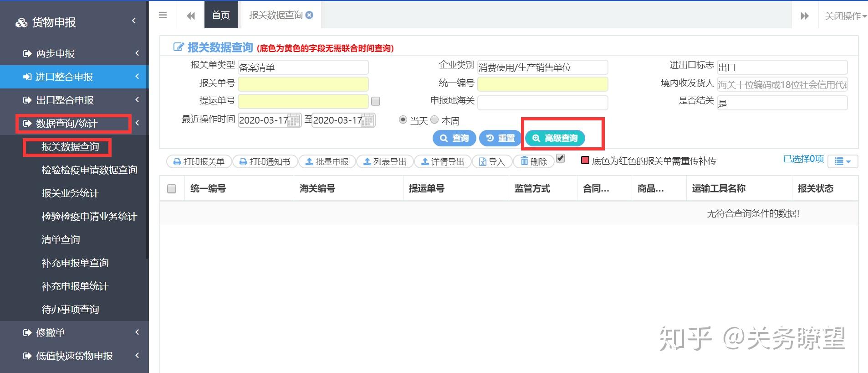Open the 进出口标志 combo box
Image resolution: width=868 pixels, height=373 pixels.
782,67
